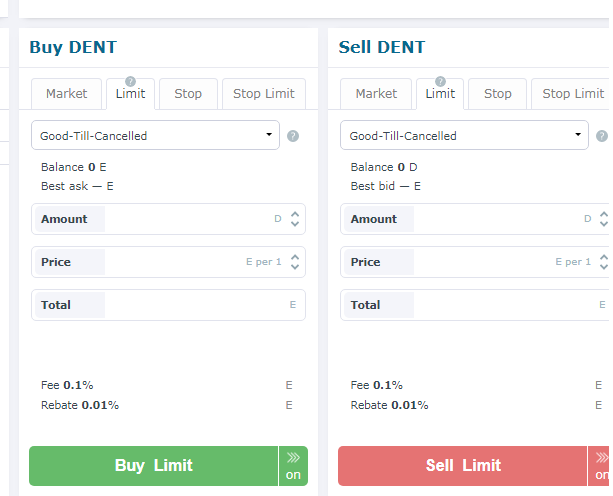Increase Sell Amount with up arrow
The height and width of the screenshot is (496, 613).
pos(604,215)
